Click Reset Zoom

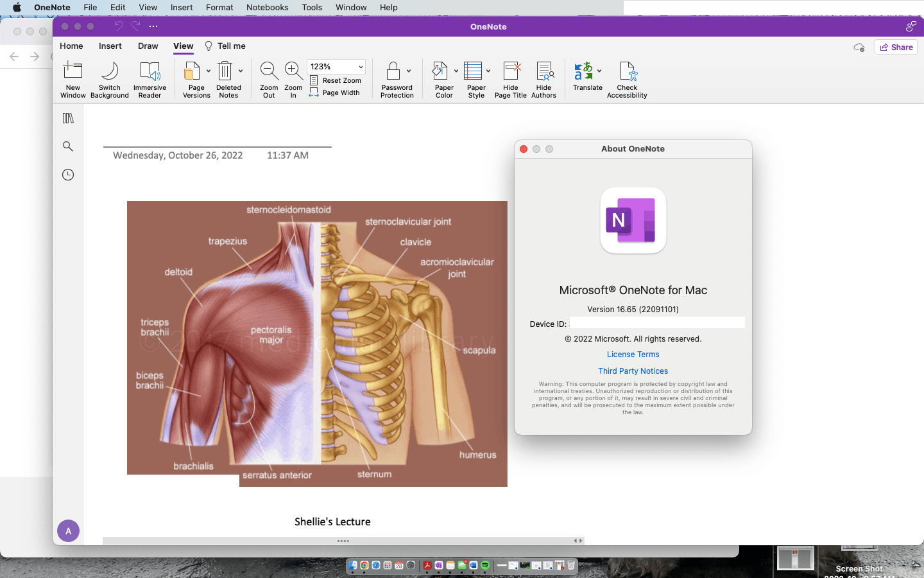336,80
